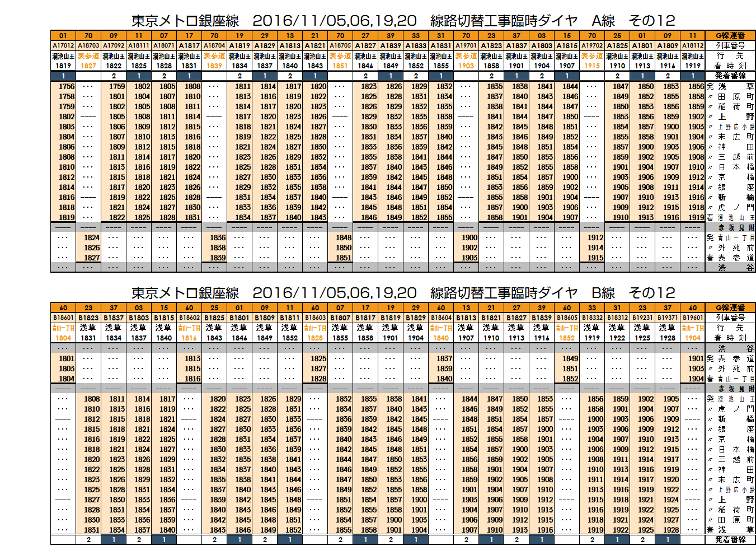This screenshot has width=756, height=555.
Task: Click train number A19702 cell
Action: click(x=592, y=45)
